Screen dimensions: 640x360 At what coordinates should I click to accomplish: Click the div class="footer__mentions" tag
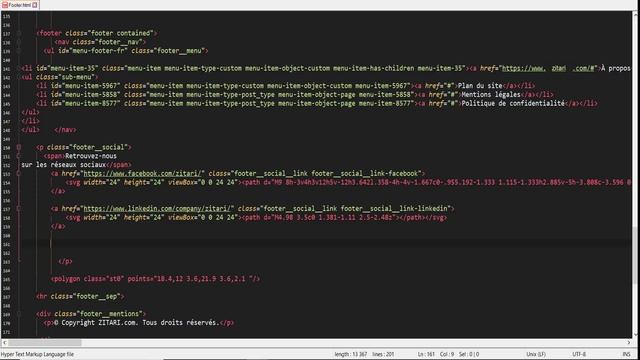91,314
